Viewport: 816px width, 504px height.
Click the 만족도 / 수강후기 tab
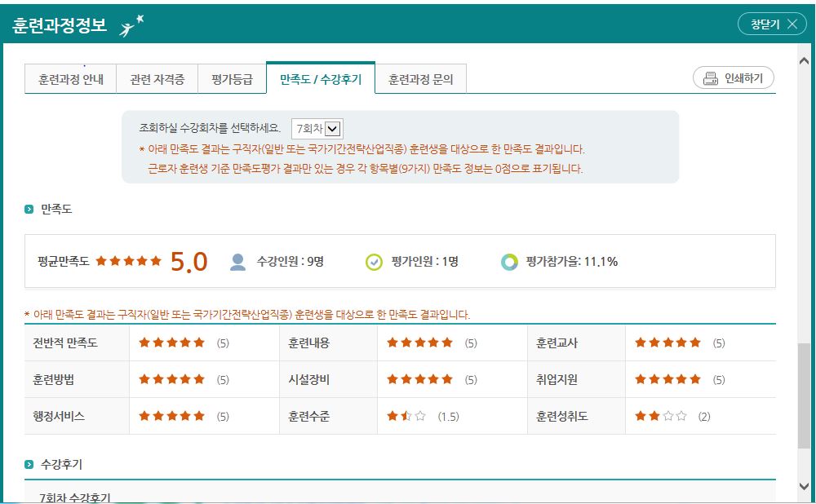pos(321,80)
